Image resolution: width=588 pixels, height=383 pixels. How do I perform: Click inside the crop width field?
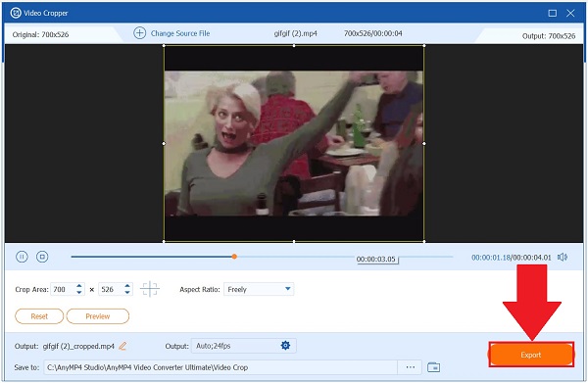coord(63,289)
